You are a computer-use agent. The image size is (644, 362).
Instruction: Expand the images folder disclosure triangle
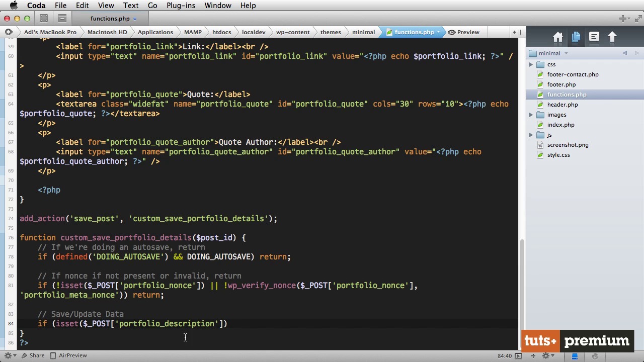(x=531, y=115)
